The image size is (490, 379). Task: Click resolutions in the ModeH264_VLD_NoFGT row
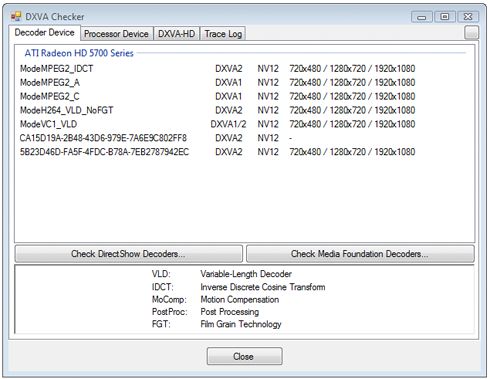(x=352, y=110)
